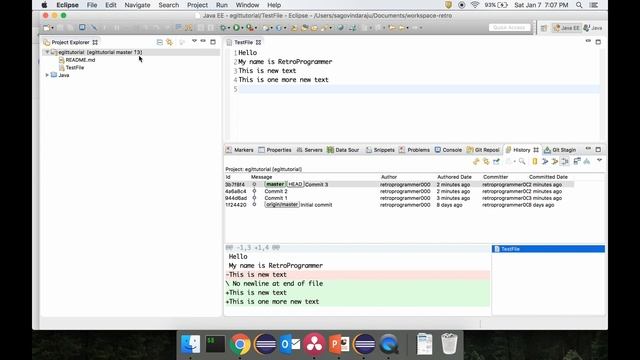Focus the Quick Access field
This screenshot has height=360, width=640.
509,28
